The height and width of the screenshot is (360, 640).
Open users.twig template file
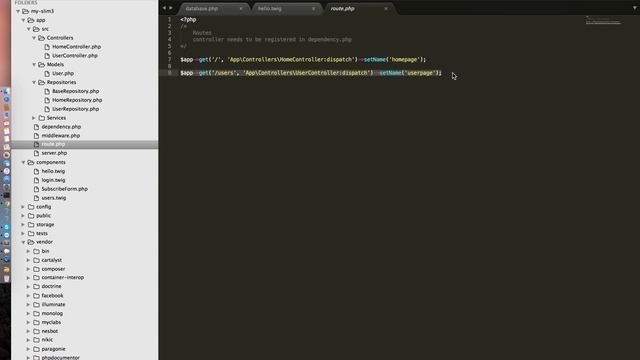coord(53,198)
